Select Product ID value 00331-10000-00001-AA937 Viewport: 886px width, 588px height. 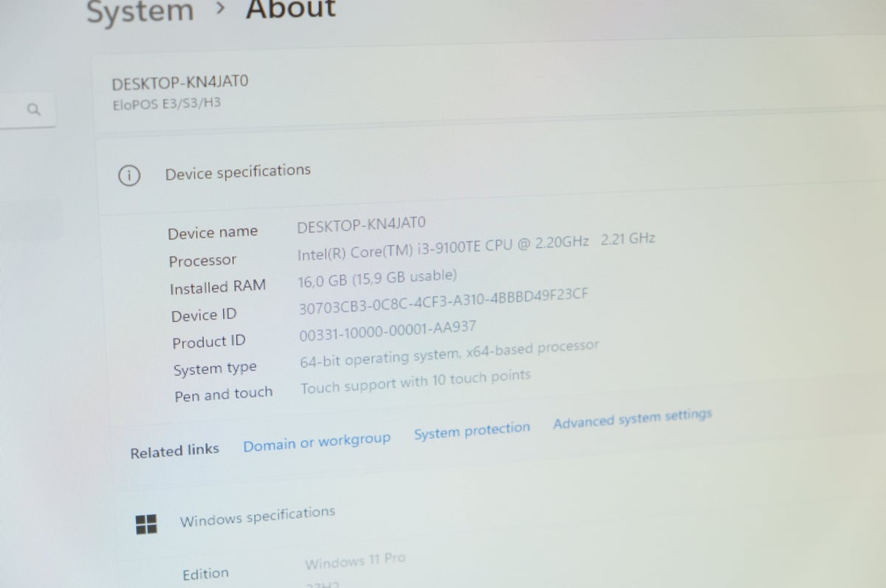click(x=388, y=331)
